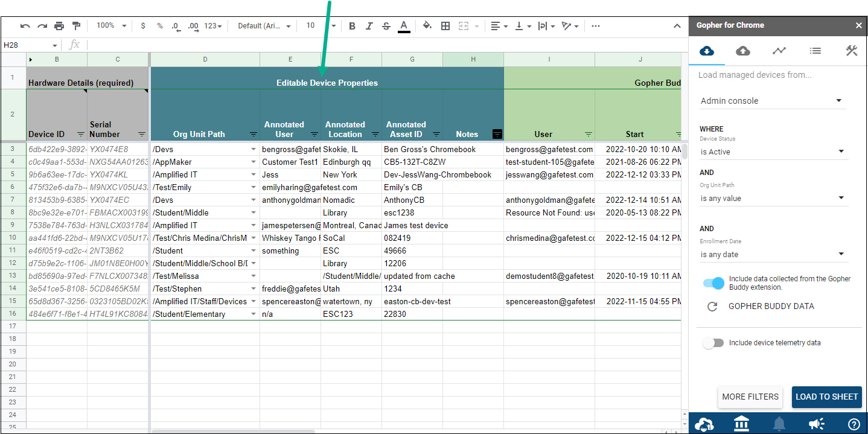Expand the Enrollment Date dropdown

[773, 255]
